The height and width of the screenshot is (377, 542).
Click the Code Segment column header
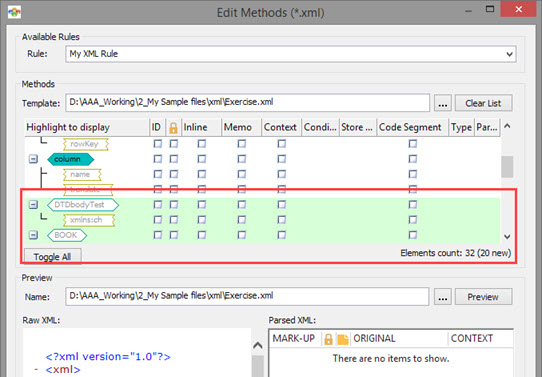(x=413, y=128)
